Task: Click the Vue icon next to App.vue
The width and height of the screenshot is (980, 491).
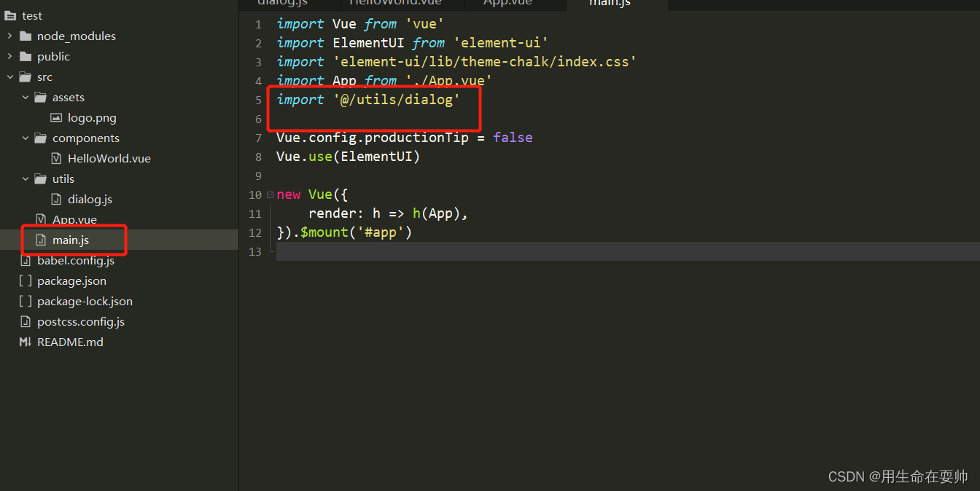Action: pyautogui.click(x=41, y=219)
